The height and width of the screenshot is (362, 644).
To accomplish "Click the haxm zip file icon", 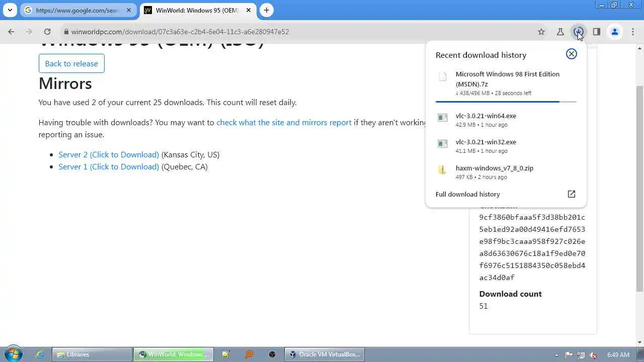I will click(x=442, y=170).
